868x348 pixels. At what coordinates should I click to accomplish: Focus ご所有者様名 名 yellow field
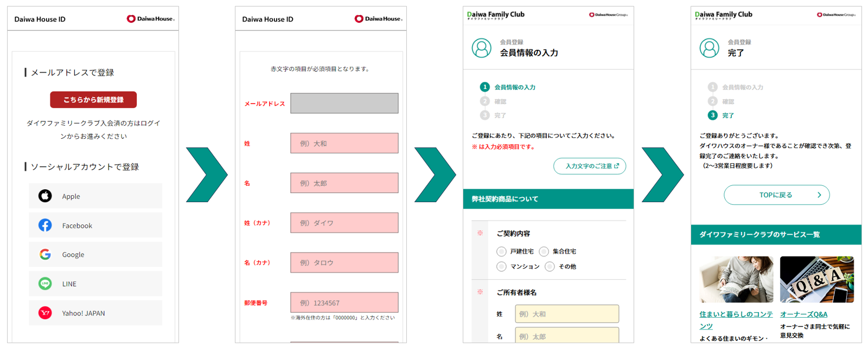(x=567, y=336)
